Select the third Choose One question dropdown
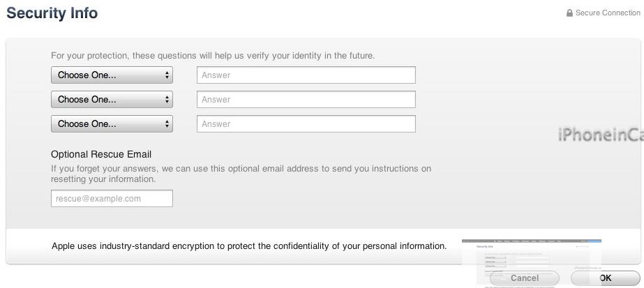This screenshot has height=288, width=644. pos(112,124)
